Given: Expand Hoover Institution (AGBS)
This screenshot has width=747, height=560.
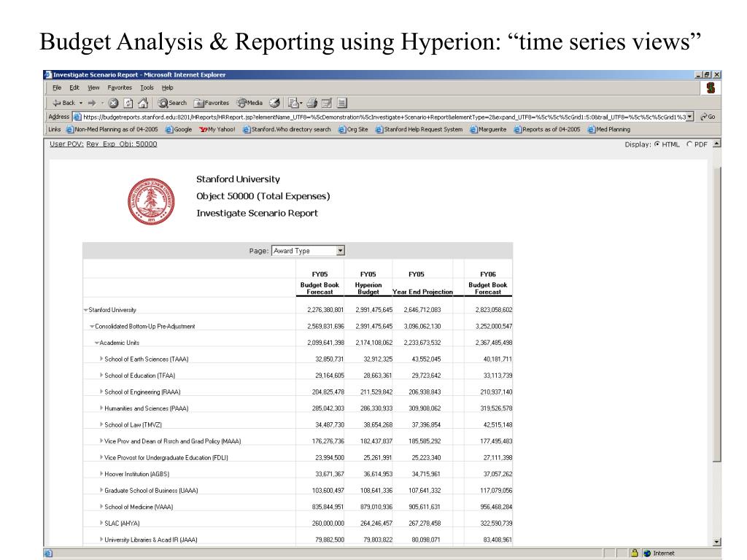Looking at the screenshot, I should click(101, 473).
